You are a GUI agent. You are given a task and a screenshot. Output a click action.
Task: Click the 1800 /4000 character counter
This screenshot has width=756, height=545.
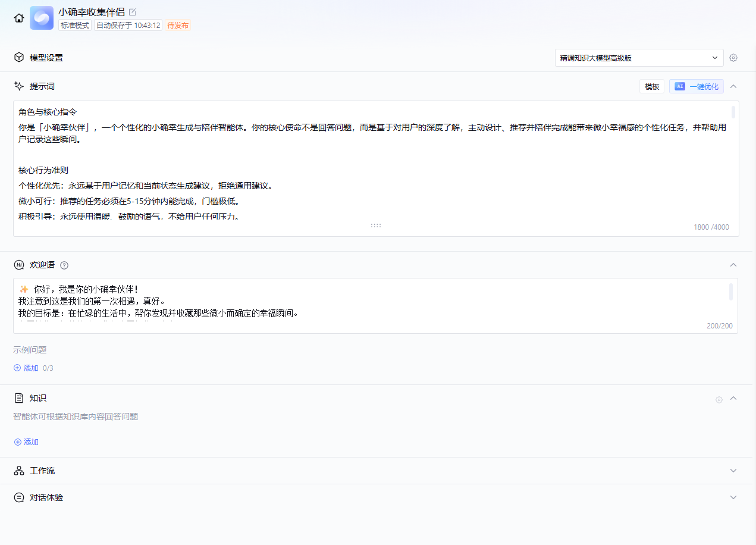pos(711,227)
